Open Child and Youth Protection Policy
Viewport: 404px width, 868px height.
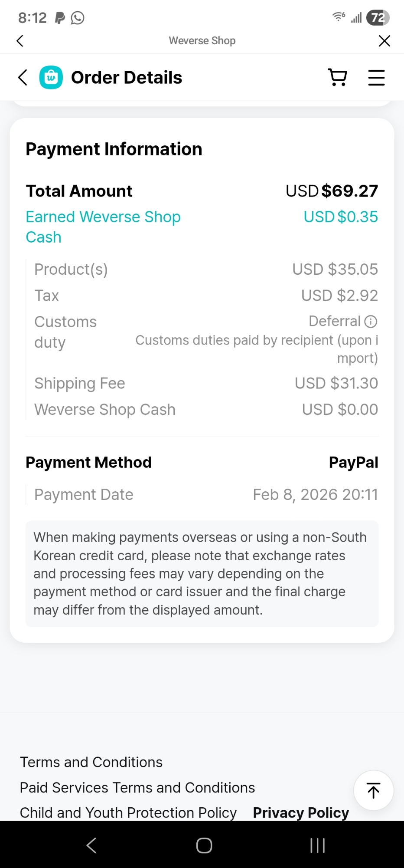[128, 812]
